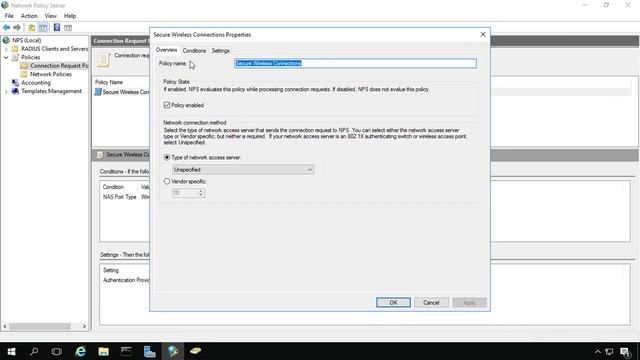Click right arrow of tree horizontal scrollbar
Viewport: 640px width, 360px height.
coord(84,327)
